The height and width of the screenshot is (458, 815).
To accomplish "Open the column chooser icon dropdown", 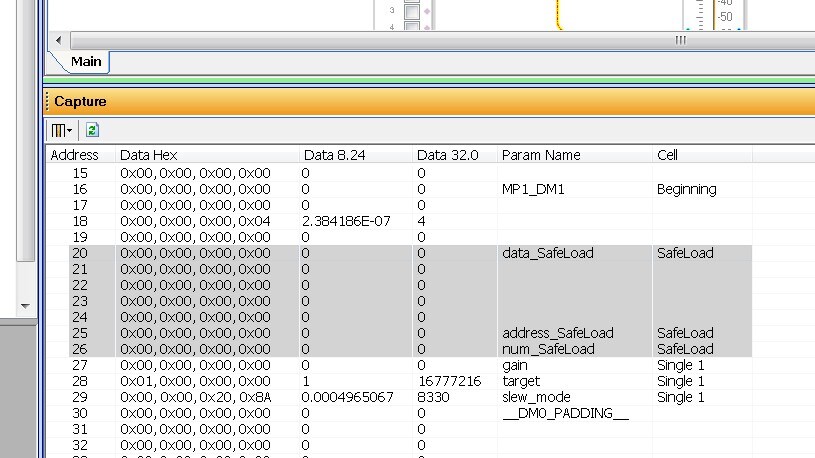I will [61, 130].
